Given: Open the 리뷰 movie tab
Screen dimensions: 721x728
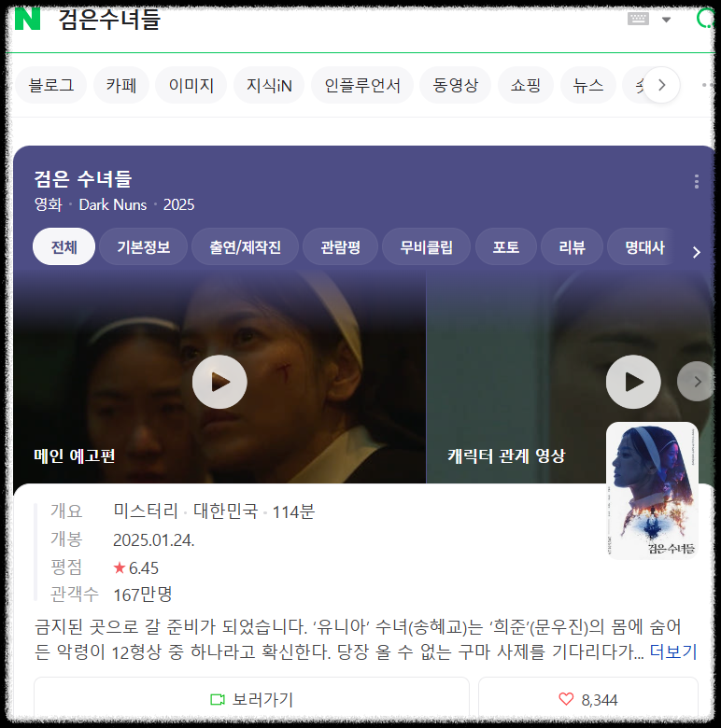Looking at the screenshot, I should click(x=572, y=246).
